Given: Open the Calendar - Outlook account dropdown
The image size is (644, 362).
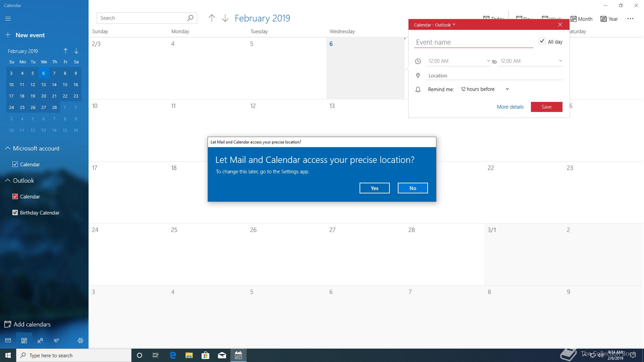Looking at the screenshot, I should pos(435,25).
